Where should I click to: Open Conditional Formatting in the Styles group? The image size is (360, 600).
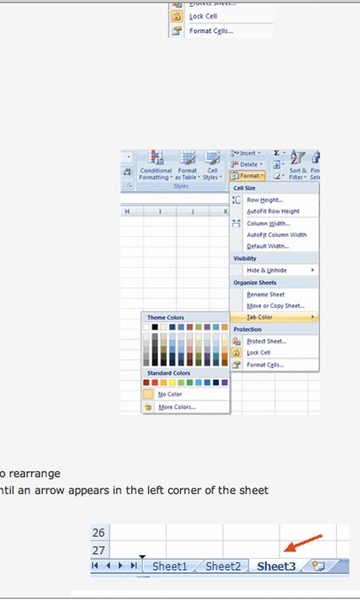tap(155, 165)
